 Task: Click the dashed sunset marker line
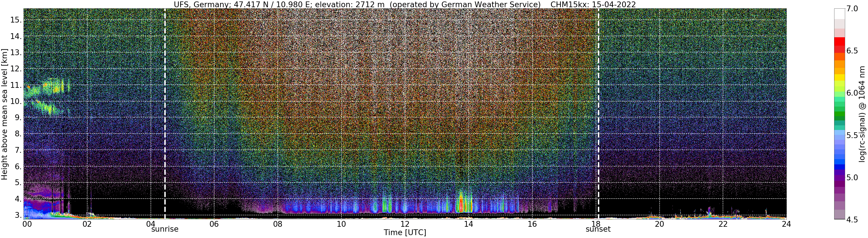point(598,114)
